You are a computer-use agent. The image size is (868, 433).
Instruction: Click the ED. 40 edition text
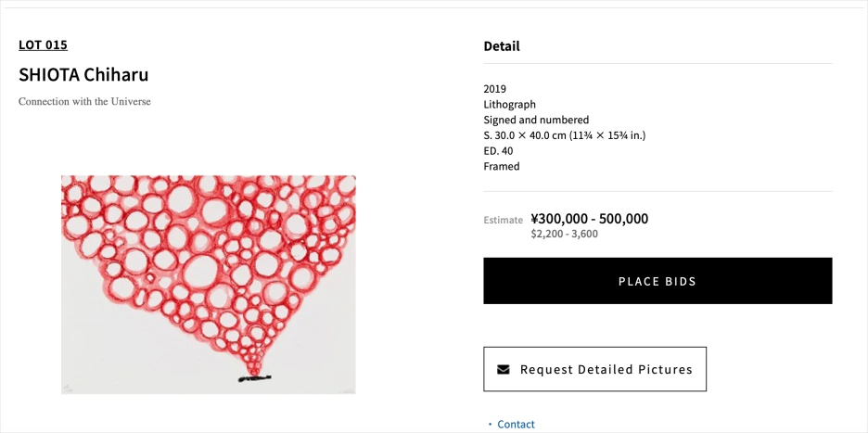498,151
